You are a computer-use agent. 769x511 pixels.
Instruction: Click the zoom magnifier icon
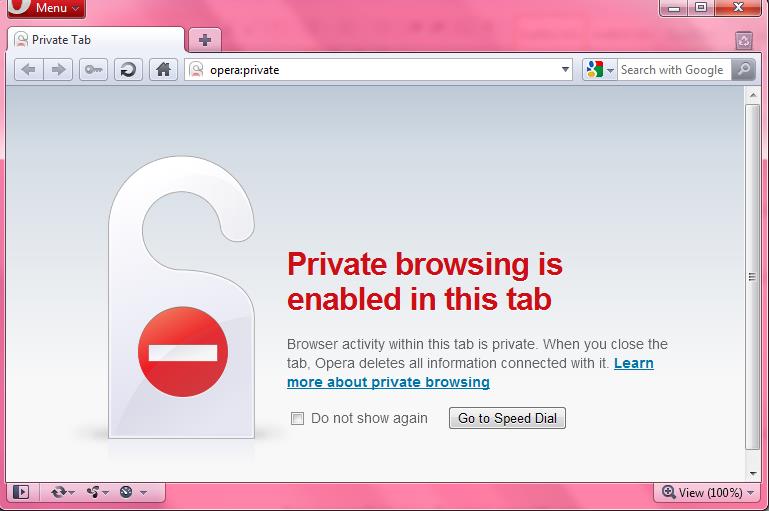pyautogui.click(x=668, y=492)
